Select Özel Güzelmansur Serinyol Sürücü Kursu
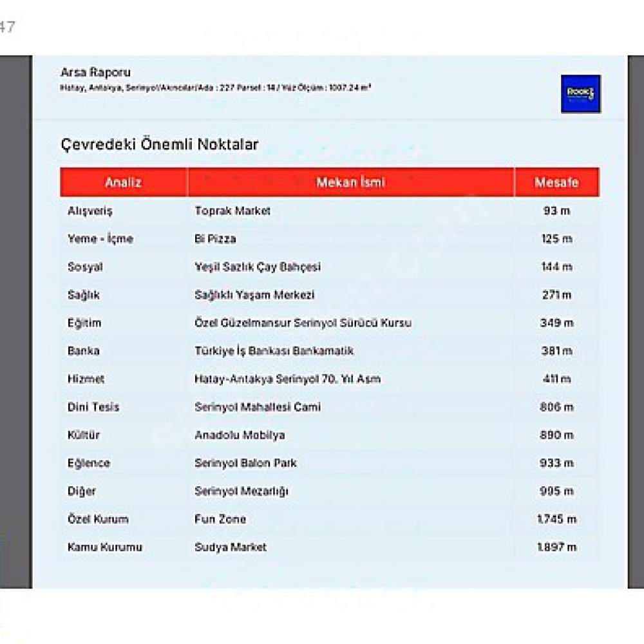This screenshot has height=644, width=644. 303,323
